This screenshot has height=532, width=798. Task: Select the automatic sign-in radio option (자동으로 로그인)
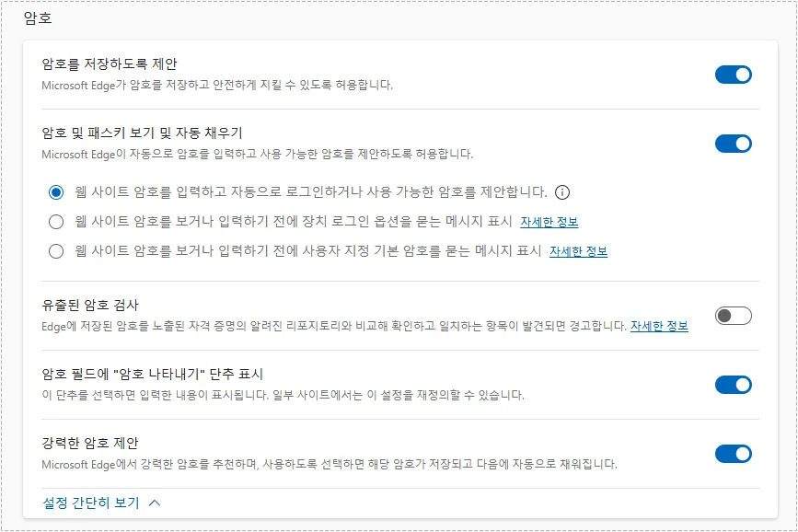(x=56, y=192)
